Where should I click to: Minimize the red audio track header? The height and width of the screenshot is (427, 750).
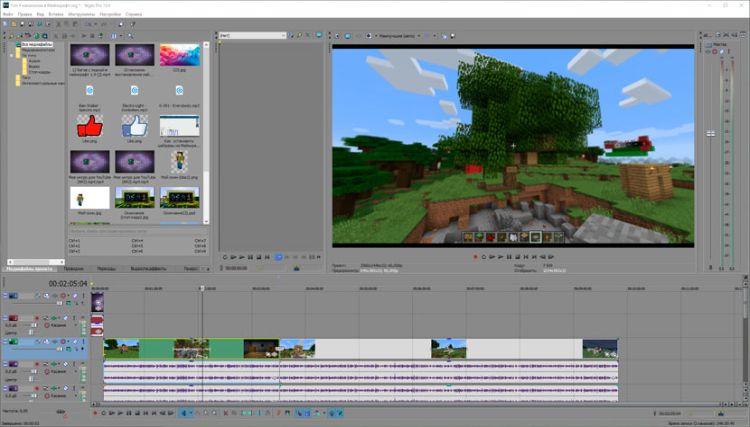tap(5, 318)
